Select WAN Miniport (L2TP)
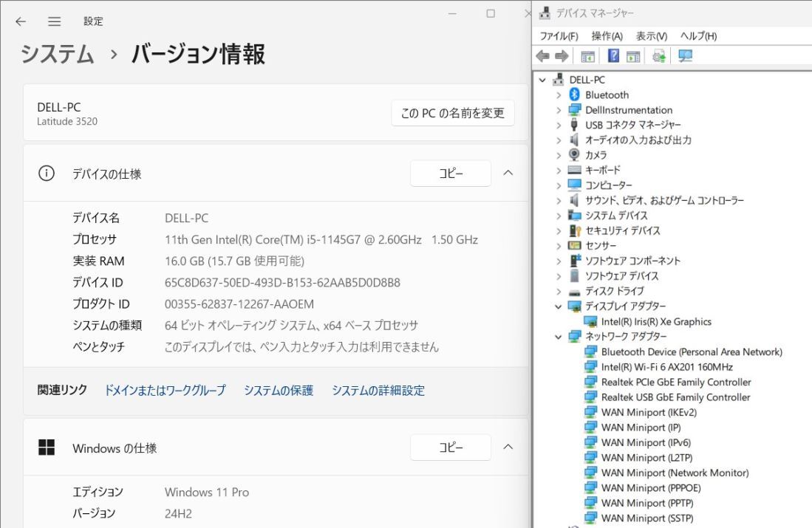The height and width of the screenshot is (528, 812). tap(646, 458)
